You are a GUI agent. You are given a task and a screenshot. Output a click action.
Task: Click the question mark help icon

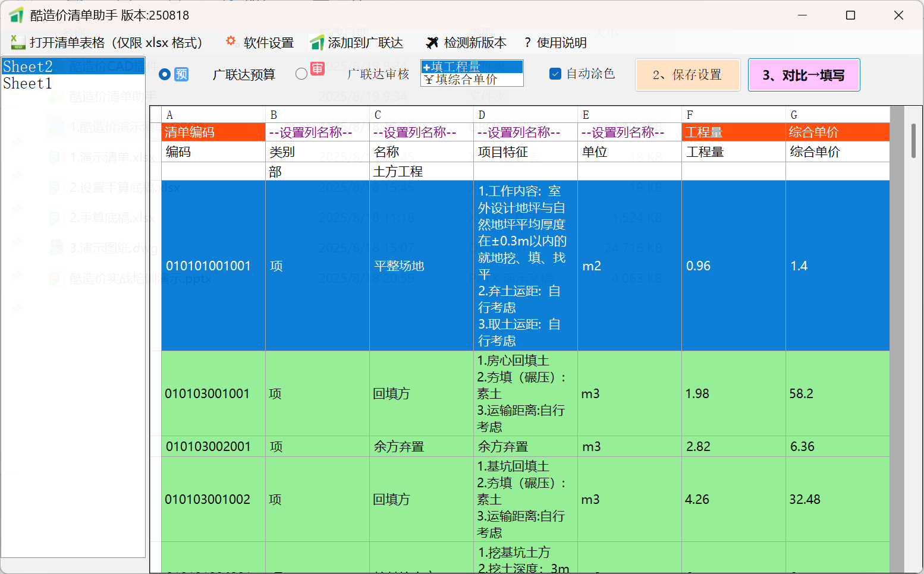pyautogui.click(x=527, y=43)
